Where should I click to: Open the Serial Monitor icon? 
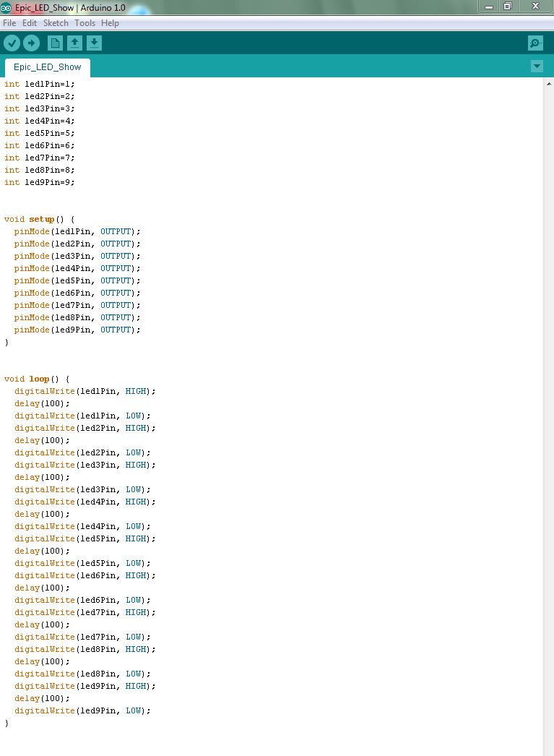(535, 43)
